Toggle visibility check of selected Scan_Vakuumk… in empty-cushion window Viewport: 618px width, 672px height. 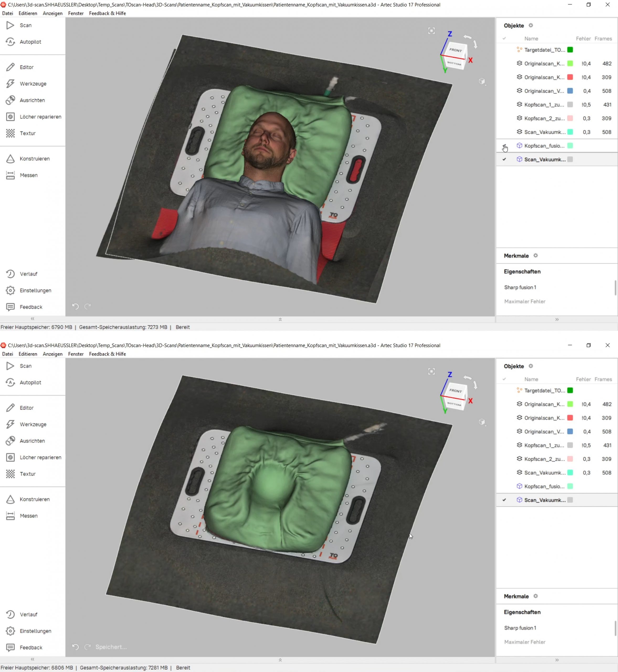504,500
